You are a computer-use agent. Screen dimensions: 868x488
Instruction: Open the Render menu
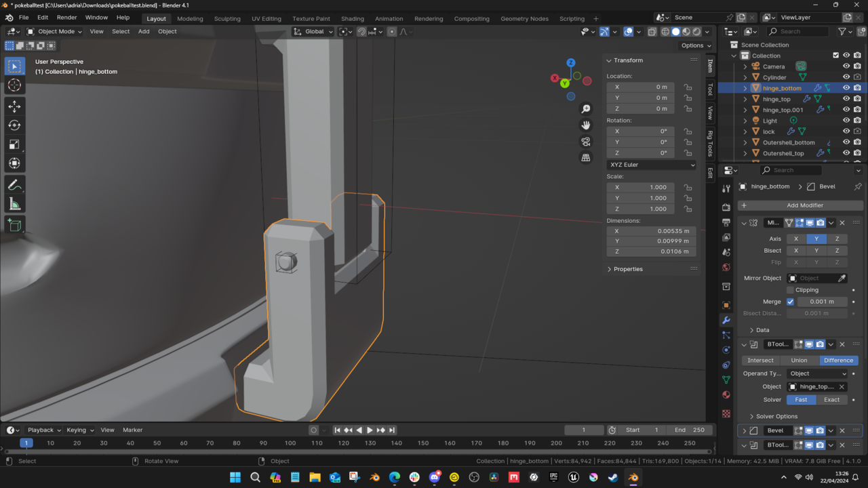(66, 18)
